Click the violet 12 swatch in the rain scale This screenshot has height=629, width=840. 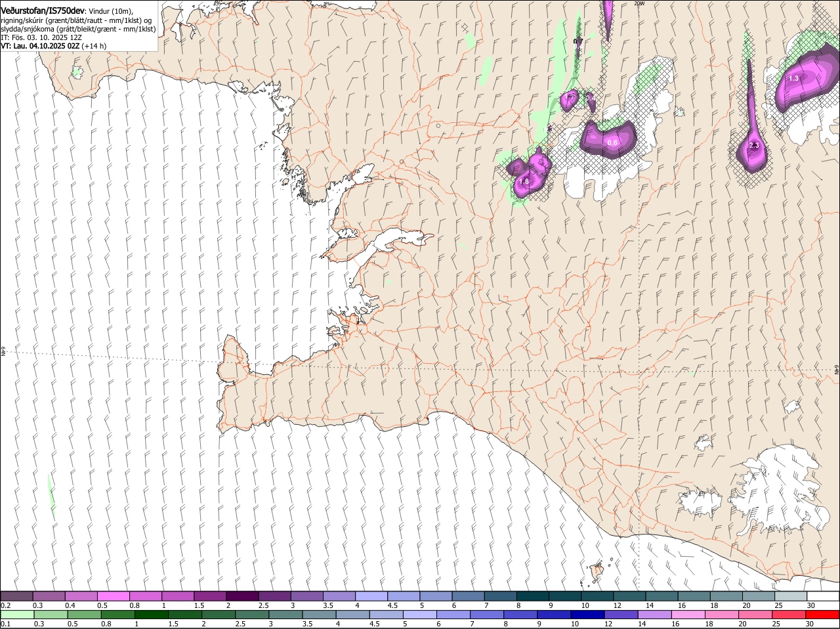[x=621, y=615]
